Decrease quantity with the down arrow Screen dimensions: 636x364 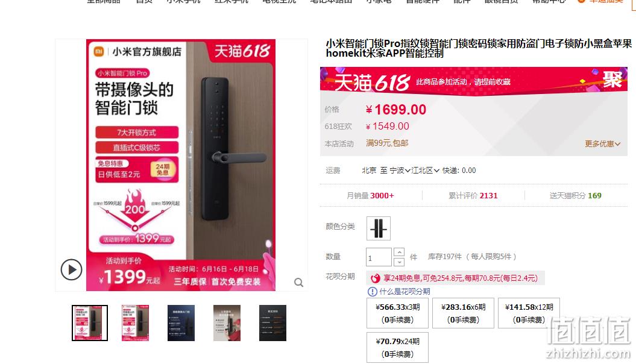tap(399, 262)
